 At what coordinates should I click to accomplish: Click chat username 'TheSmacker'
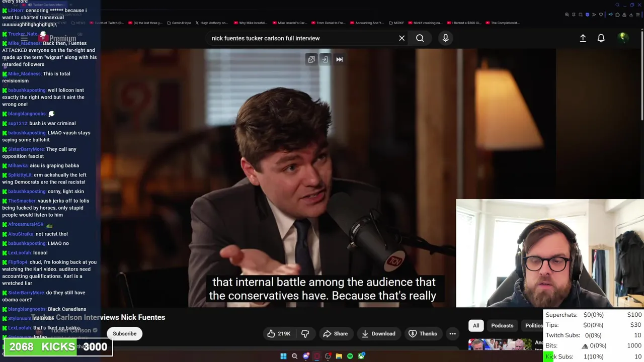click(22, 201)
